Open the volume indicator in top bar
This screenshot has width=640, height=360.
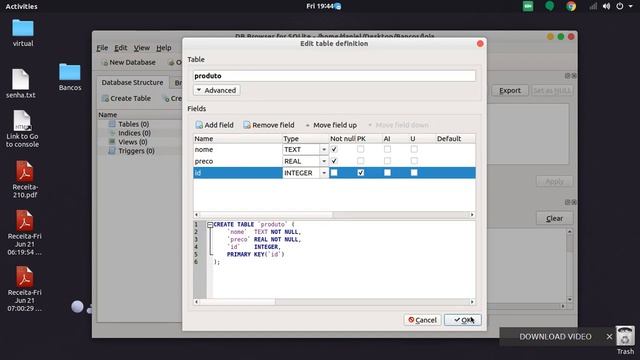[607, 6]
